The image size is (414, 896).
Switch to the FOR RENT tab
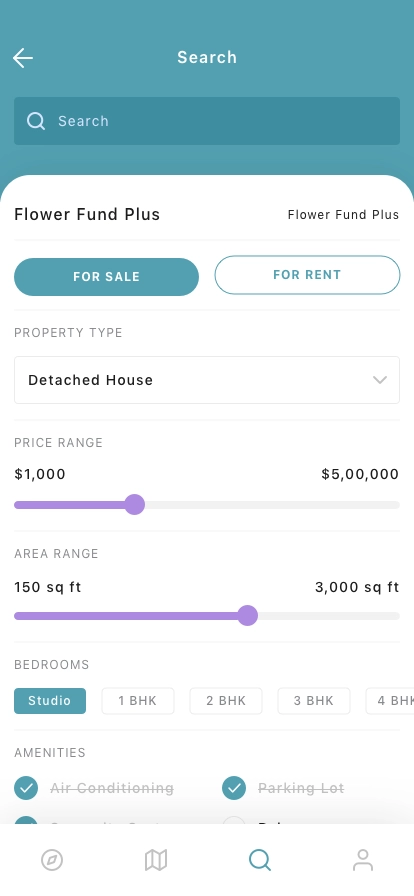[x=307, y=275]
